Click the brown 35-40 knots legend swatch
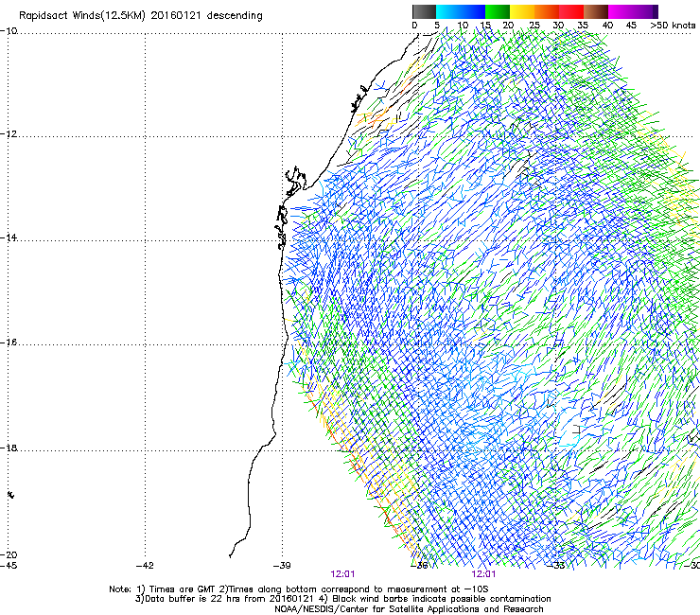The image size is (700, 615). pyautogui.click(x=596, y=11)
